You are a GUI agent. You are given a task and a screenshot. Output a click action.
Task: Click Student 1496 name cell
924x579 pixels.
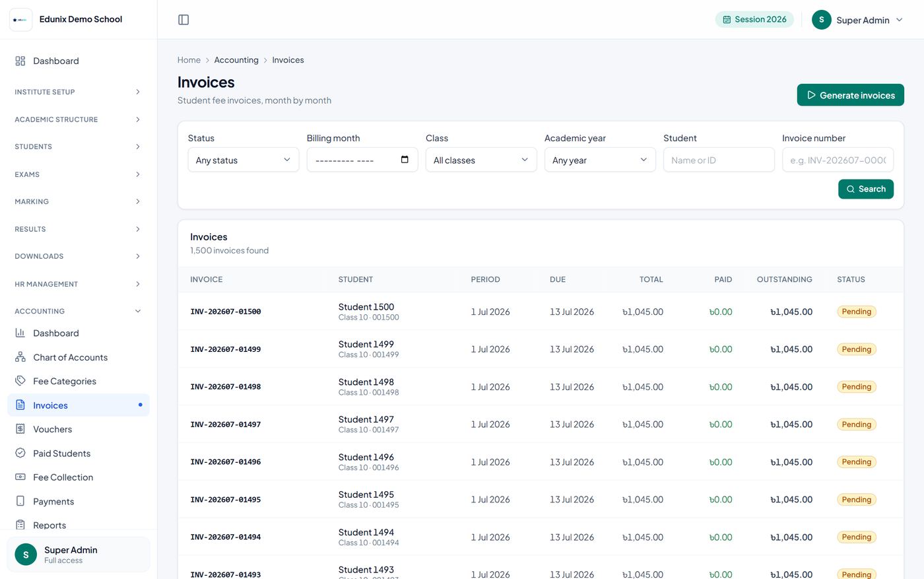coord(366,457)
